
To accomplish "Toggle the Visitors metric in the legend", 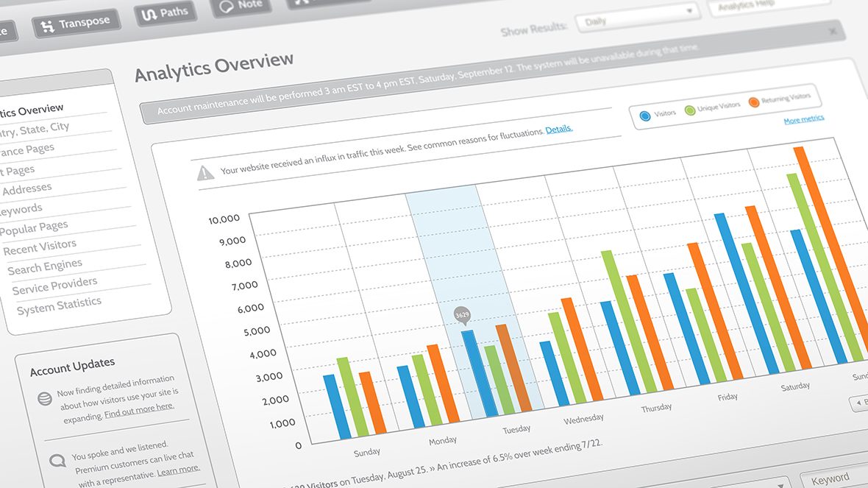I will coord(646,115).
